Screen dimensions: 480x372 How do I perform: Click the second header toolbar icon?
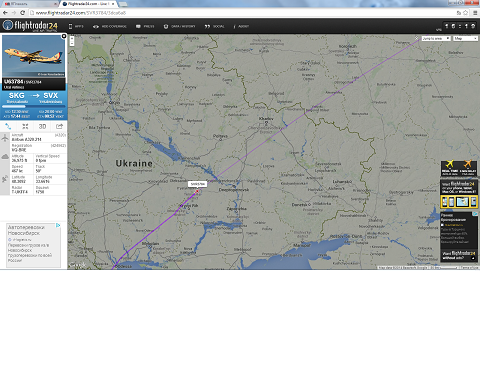click(x=453, y=26)
